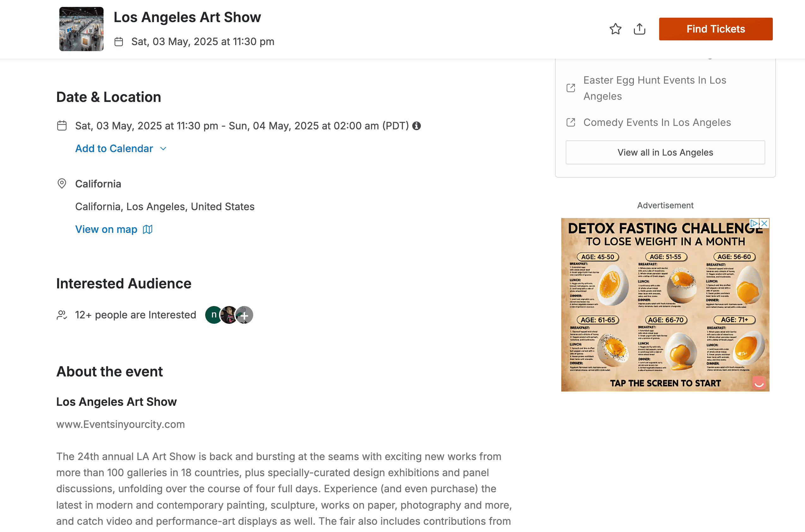Click the event thumbnail image in header
Screen dimensions: 805x532
pos(81,29)
